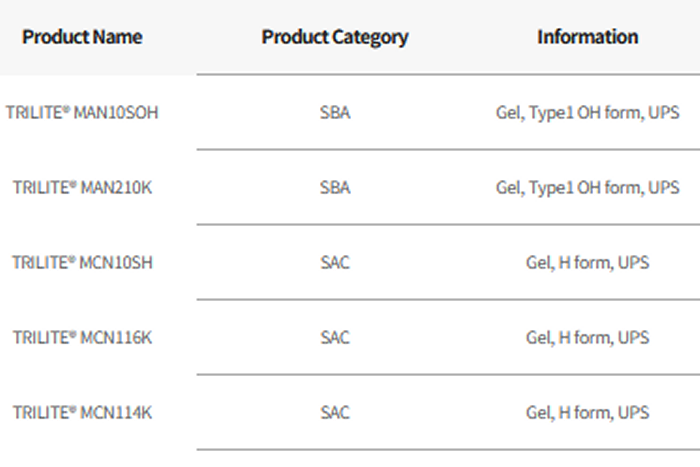The width and height of the screenshot is (700, 467).
Task: Select the SAC category in MCN114K row
Action: pos(335,412)
